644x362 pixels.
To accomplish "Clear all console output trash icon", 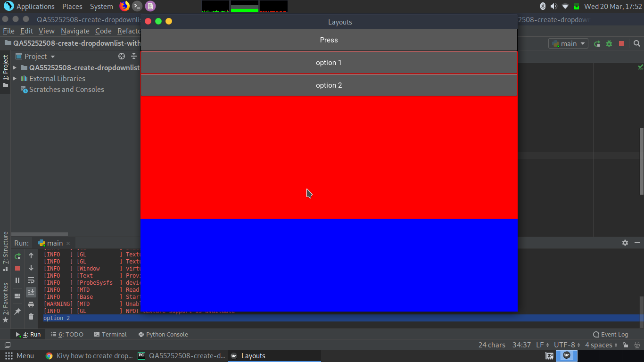I will (x=31, y=317).
